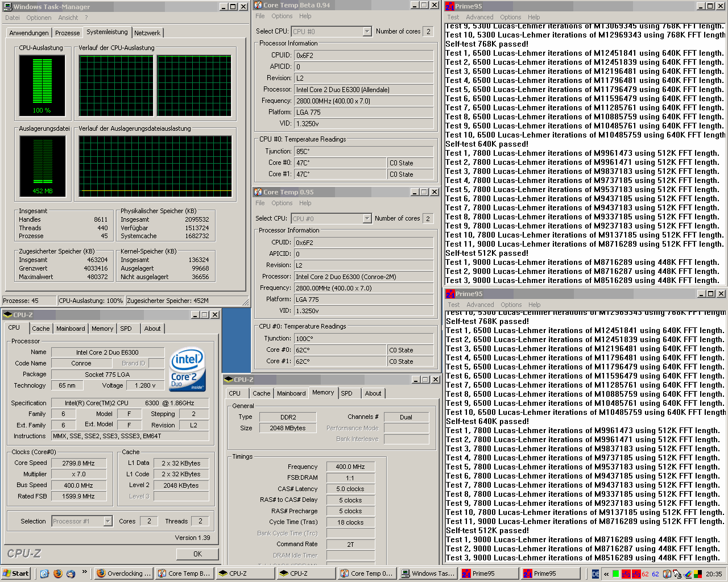The width and height of the screenshot is (728, 582).
Task: Switch to the Prozesse tab
Action: tap(67, 33)
